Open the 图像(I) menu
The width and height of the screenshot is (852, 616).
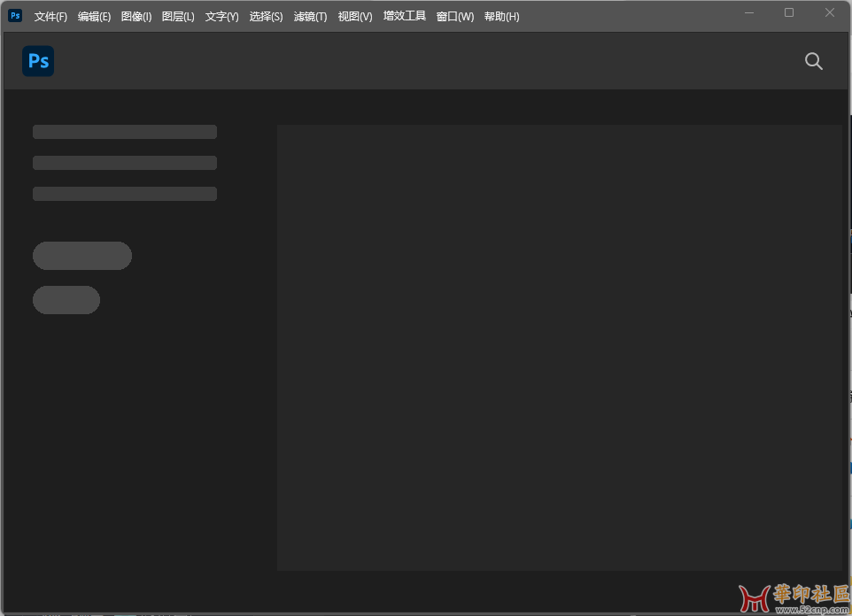click(x=136, y=16)
